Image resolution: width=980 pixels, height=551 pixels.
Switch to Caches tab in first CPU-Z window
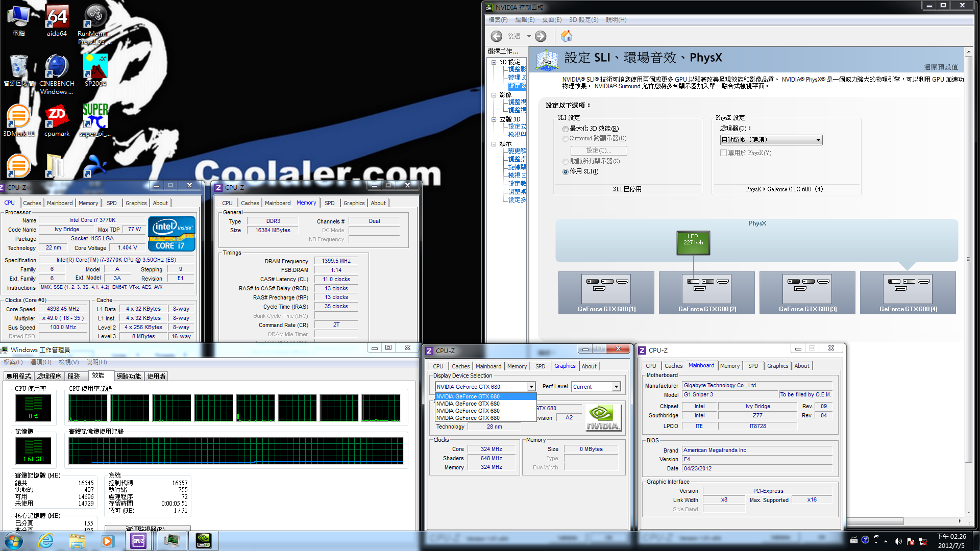[32, 203]
